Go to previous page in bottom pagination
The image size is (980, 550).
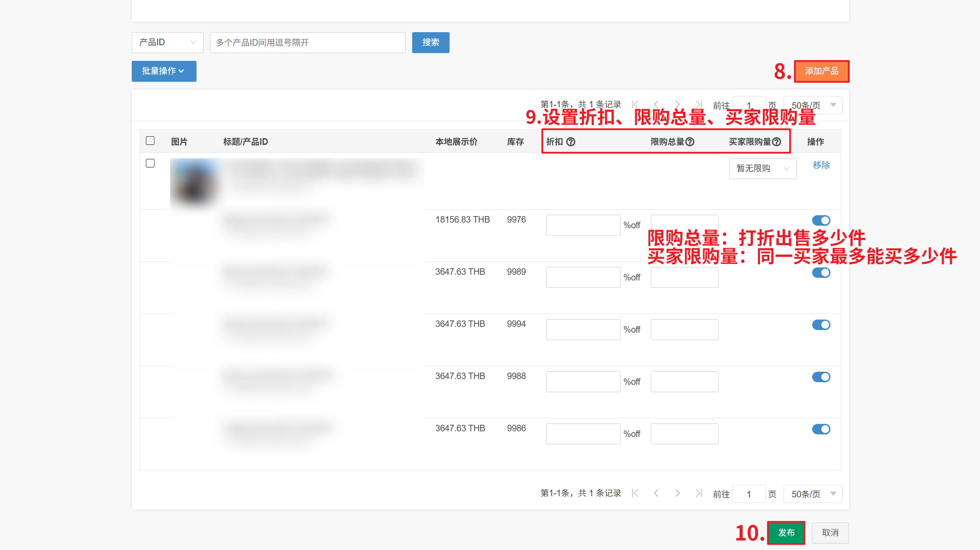657,493
